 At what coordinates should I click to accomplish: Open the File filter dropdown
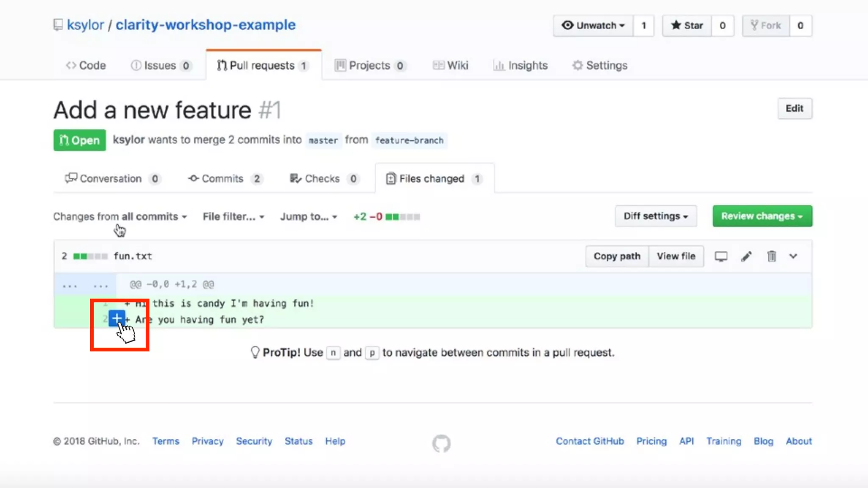click(x=233, y=216)
